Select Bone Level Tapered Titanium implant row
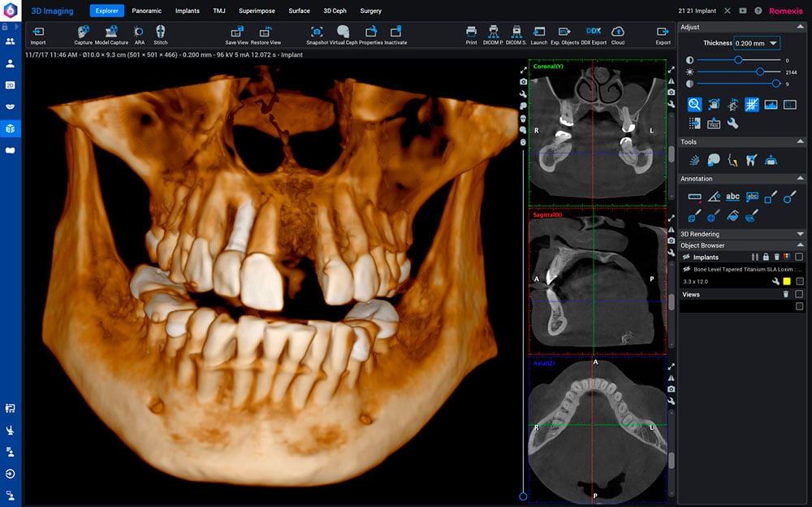 (x=741, y=269)
